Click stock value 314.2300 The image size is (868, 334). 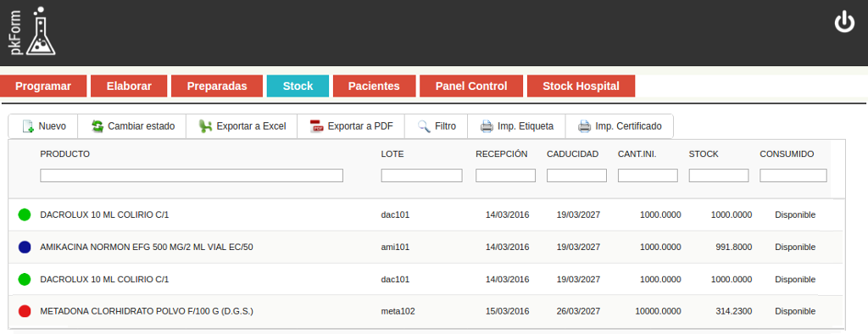pos(734,311)
